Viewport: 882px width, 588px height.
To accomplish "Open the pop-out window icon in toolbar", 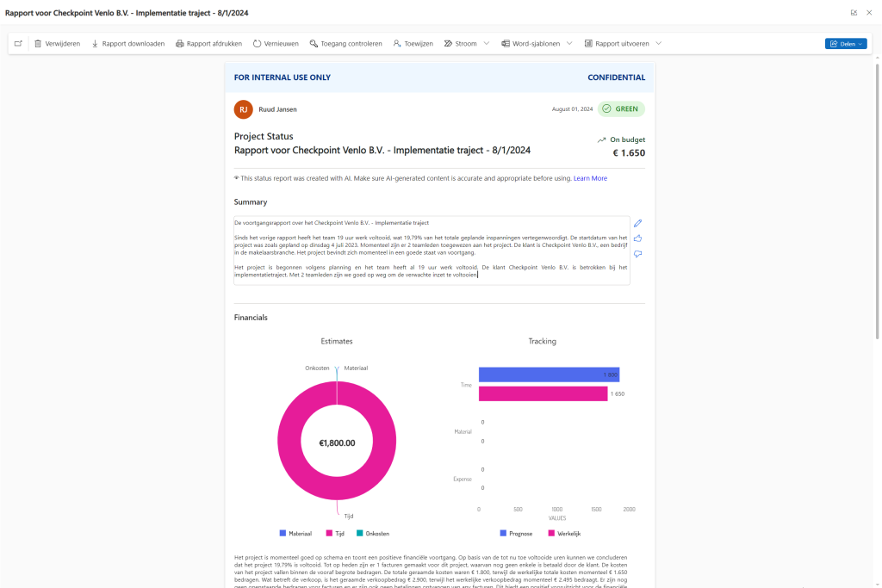I will tap(18, 43).
